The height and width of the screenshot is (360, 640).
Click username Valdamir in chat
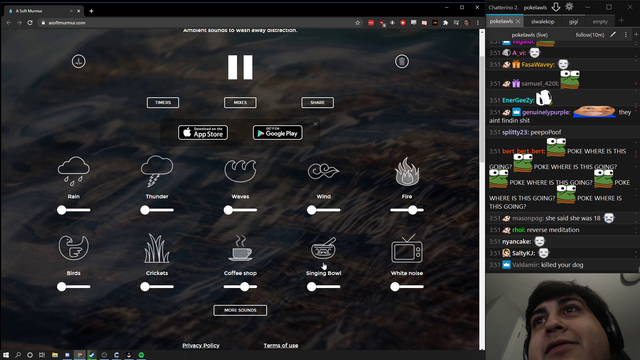pos(526,265)
